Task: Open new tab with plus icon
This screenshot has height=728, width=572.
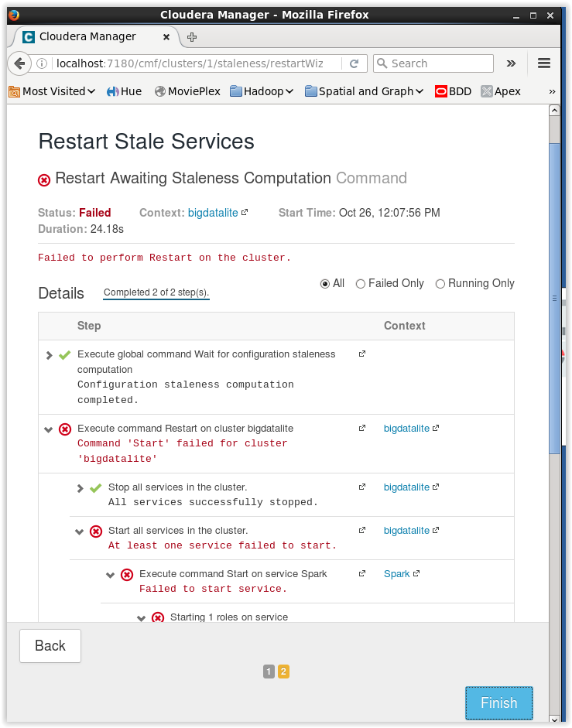Action: [192, 37]
